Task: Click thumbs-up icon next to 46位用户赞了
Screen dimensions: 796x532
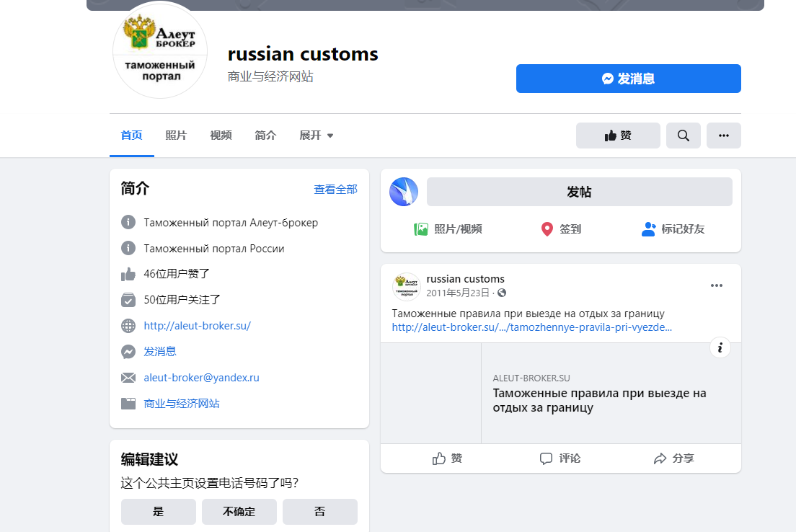Action: [x=128, y=274]
